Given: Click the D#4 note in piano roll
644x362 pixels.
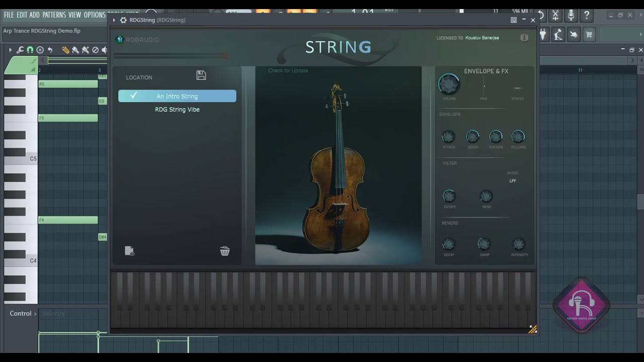Looking at the screenshot, I should [x=103, y=237].
